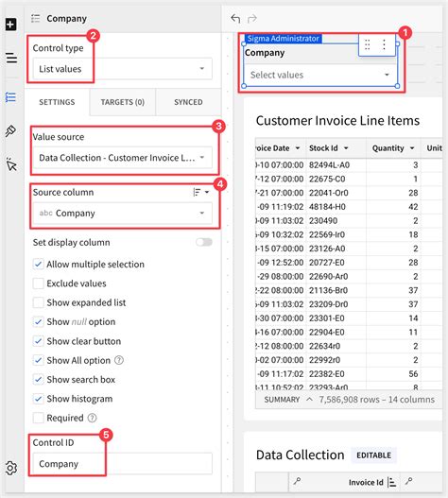Check the Exclude values checkbox
Screen dimensions: 448x498
(x=39, y=283)
